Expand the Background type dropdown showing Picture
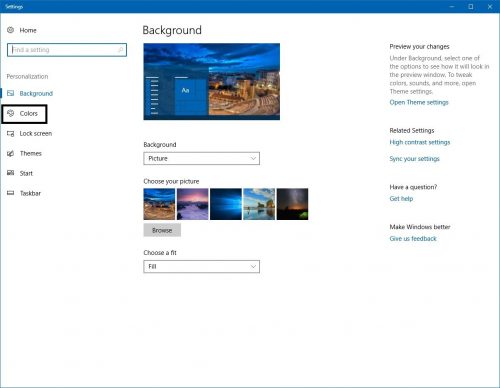Screen dimensions: 500x388 pyautogui.click(x=201, y=158)
